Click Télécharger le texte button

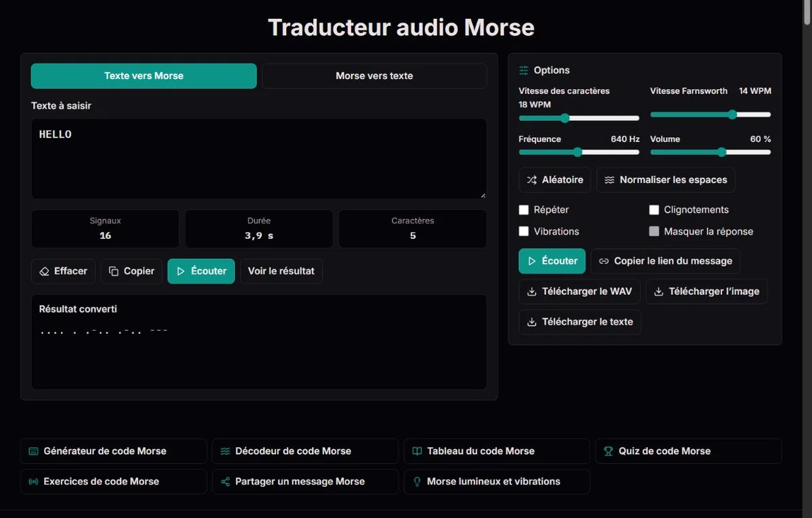tap(580, 322)
